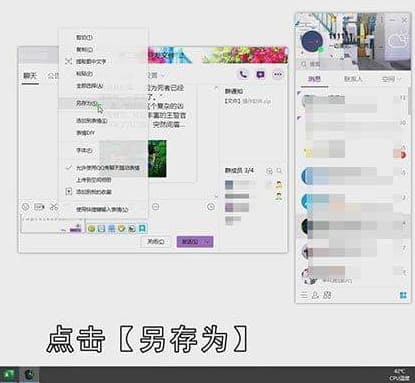This screenshot has height=383, width=415.
Task: Choose the use shortcut key emoticon input item
Action: 103,209
